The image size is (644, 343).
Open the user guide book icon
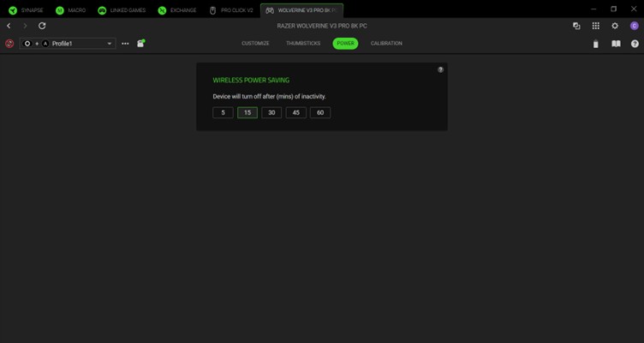click(615, 44)
